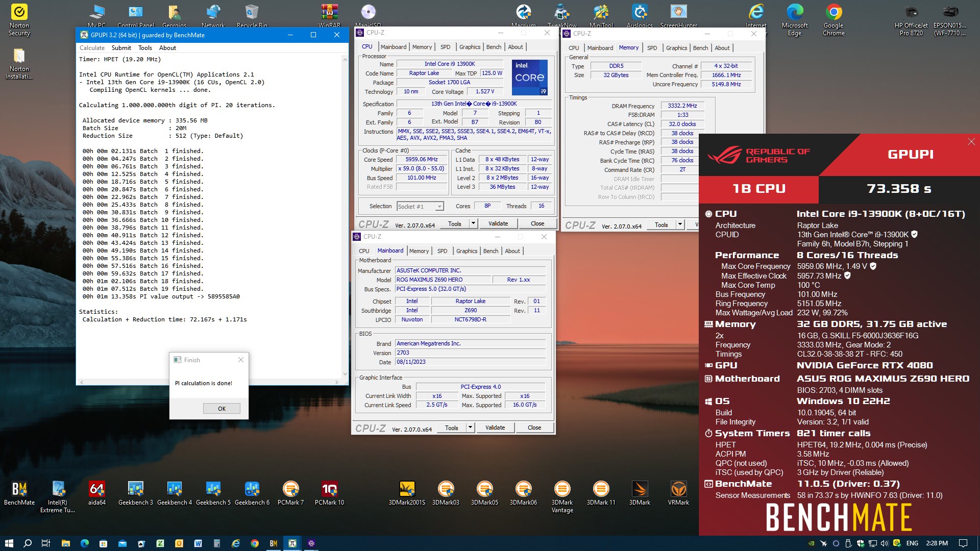The image size is (980, 551).
Task: Open volume control in system tray
Action: [x=885, y=543]
